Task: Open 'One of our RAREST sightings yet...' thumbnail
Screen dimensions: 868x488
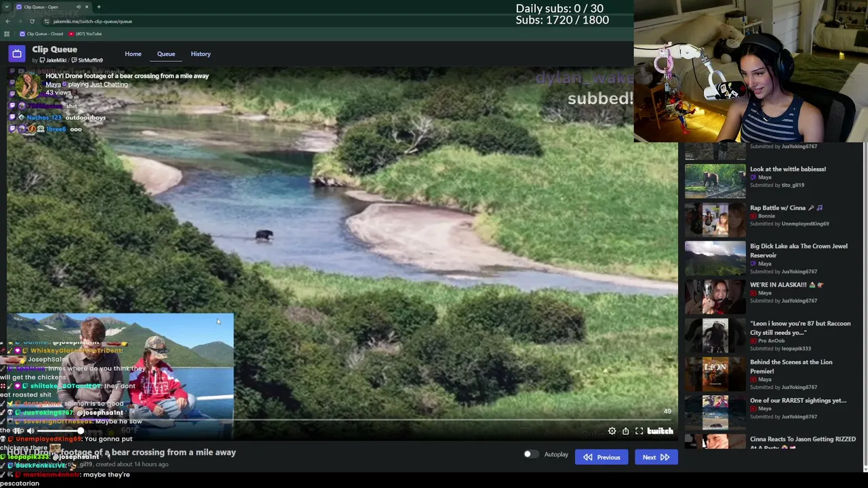Action: tap(715, 413)
